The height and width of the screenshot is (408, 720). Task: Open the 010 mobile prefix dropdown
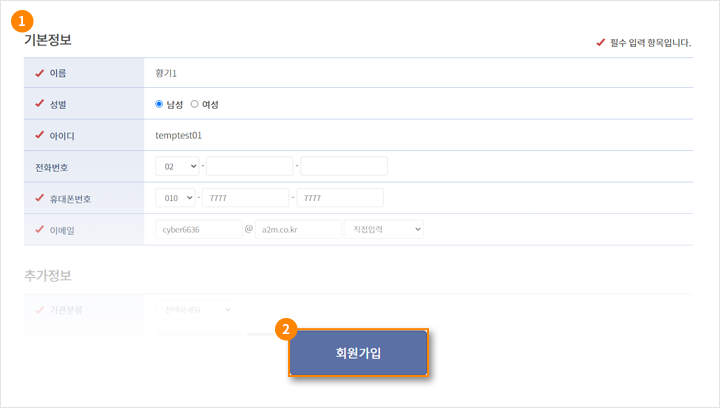pyautogui.click(x=175, y=198)
